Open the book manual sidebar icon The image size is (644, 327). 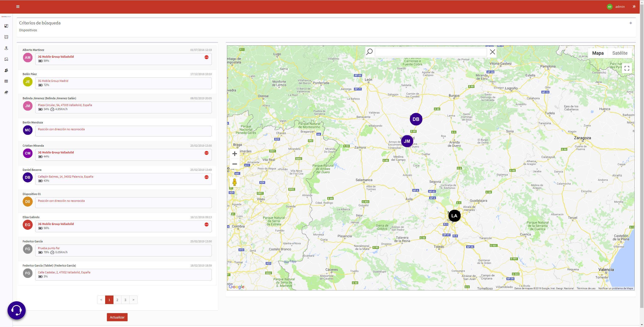click(x=6, y=92)
